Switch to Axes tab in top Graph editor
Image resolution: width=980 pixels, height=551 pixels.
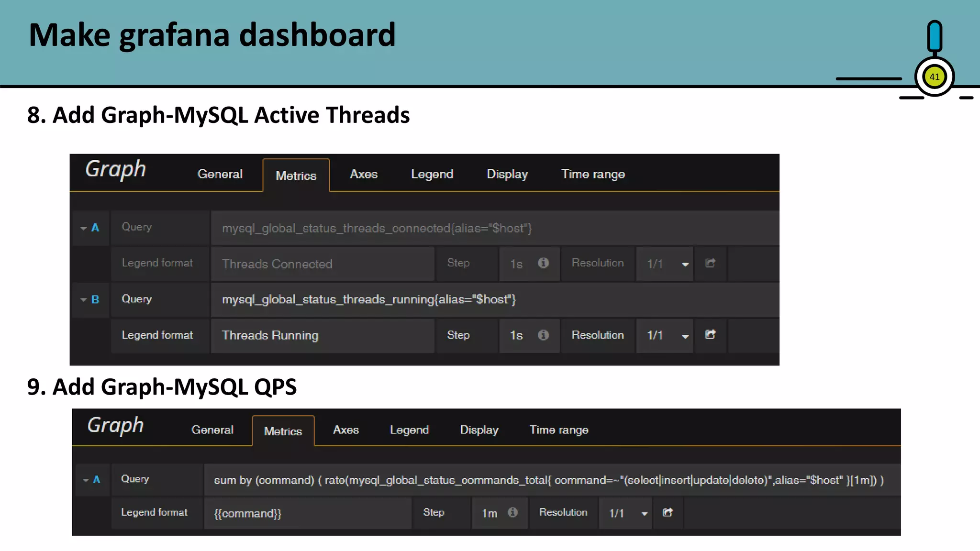[364, 174]
